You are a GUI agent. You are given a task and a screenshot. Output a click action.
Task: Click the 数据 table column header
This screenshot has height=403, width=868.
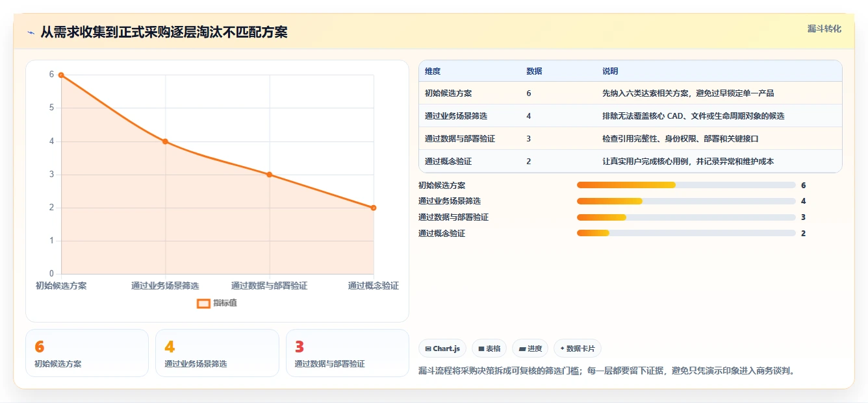tap(534, 71)
